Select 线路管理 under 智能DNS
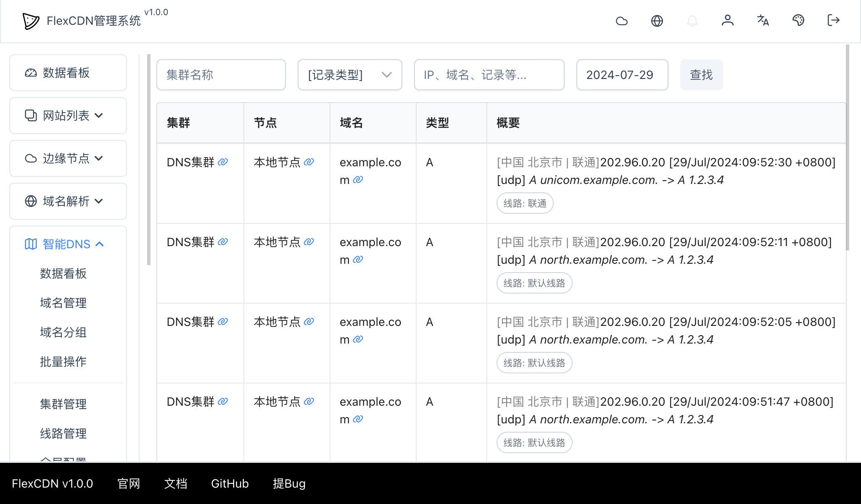 pos(63,434)
